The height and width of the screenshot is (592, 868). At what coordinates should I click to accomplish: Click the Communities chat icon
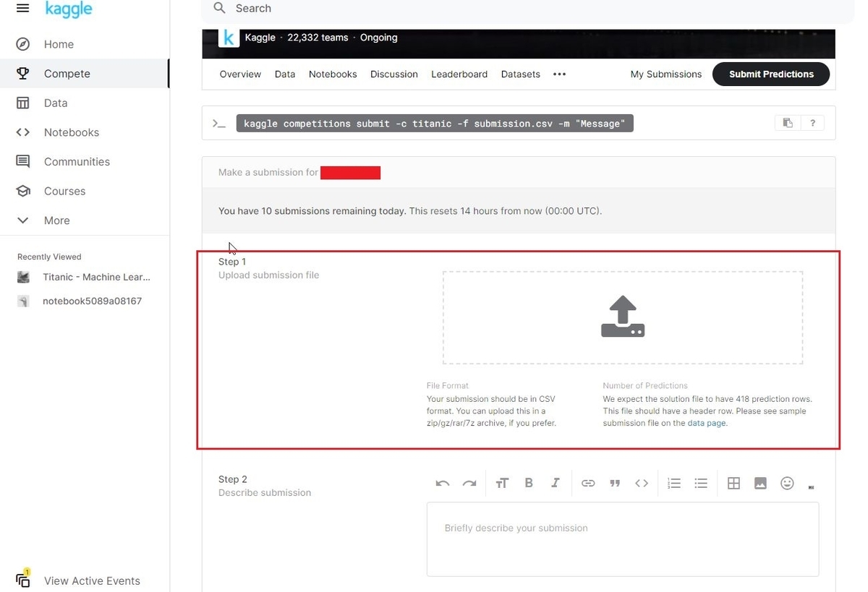pos(23,162)
